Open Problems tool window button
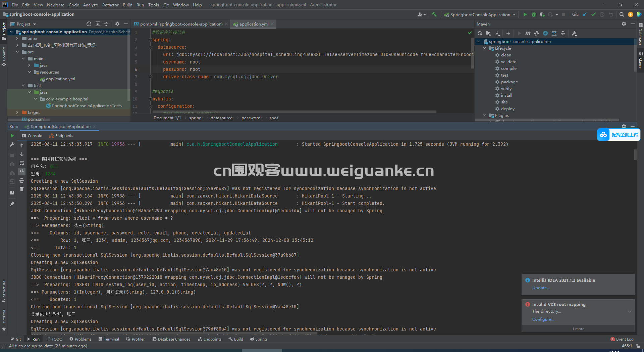The width and height of the screenshot is (644, 352). click(x=80, y=339)
